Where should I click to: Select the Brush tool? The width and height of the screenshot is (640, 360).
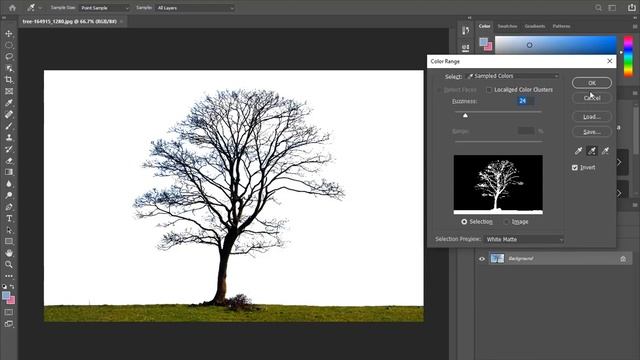(x=9, y=126)
